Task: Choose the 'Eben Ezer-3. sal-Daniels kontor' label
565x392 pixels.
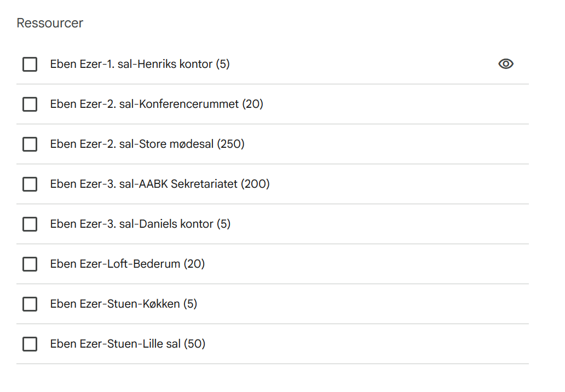Action: pos(131,224)
